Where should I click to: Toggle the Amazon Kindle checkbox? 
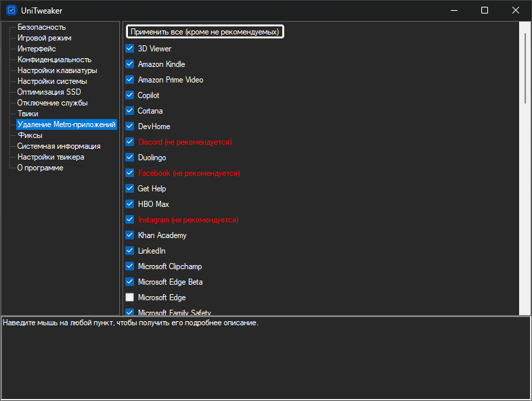click(x=130, y=64)
